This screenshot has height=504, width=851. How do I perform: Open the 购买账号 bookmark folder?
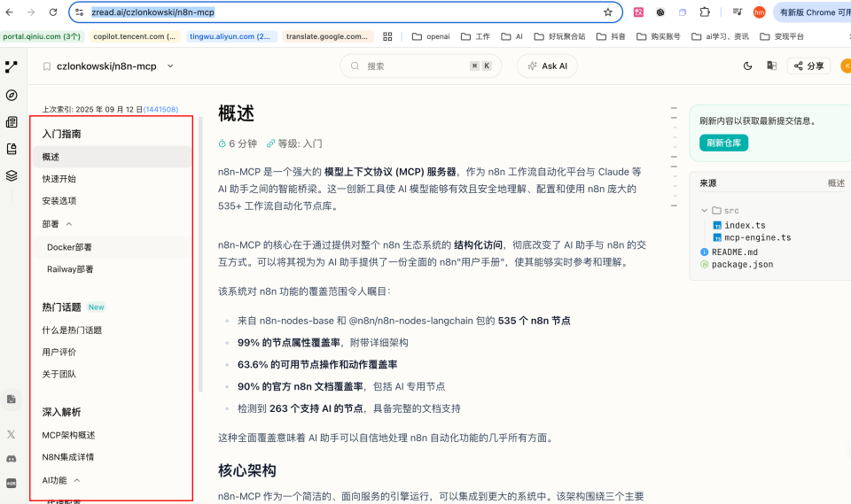coord(659,36)
